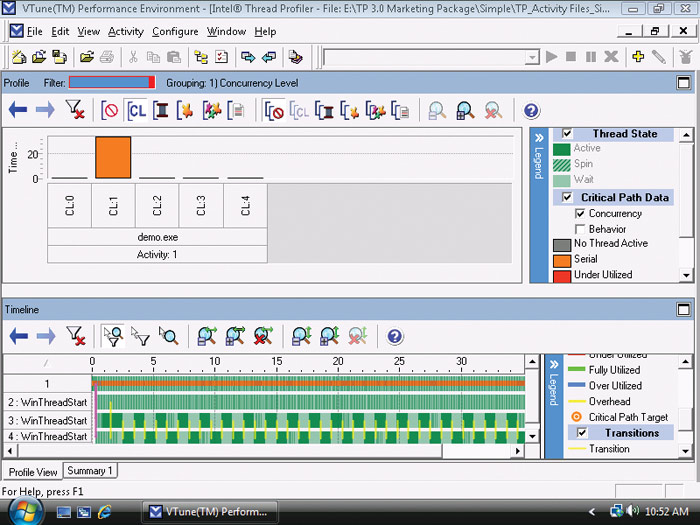Uncheck the Concurrency checkbox

(x=580, y=214)
